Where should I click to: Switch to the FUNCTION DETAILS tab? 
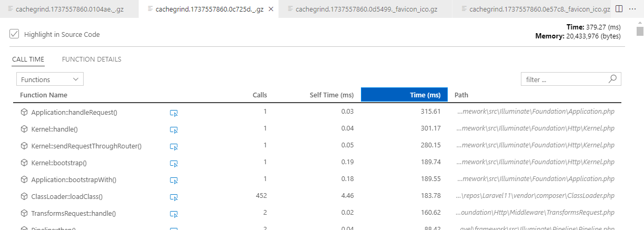[92, 59]
